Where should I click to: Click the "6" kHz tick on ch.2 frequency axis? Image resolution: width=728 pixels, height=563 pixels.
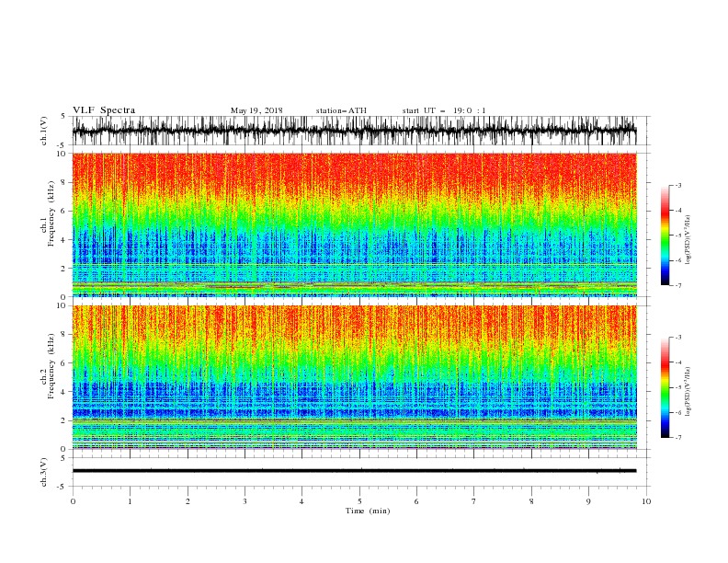[x=63, y=362]
